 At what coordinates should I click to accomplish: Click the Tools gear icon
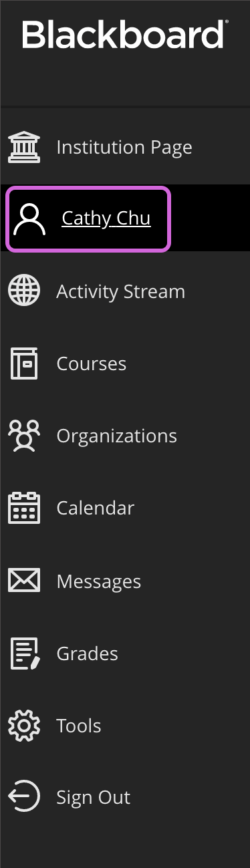point(23,725)
